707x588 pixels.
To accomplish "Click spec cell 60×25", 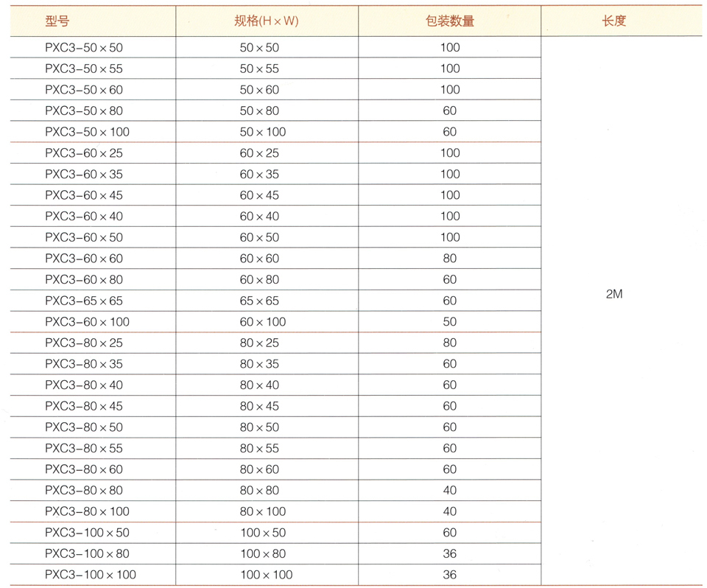I will [x=259, y=153].
